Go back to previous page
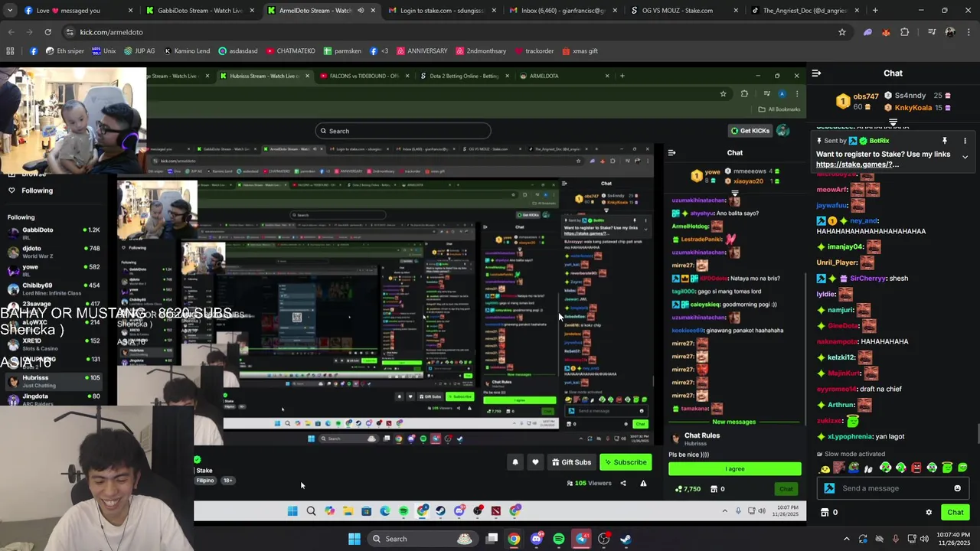 (11, 32)
